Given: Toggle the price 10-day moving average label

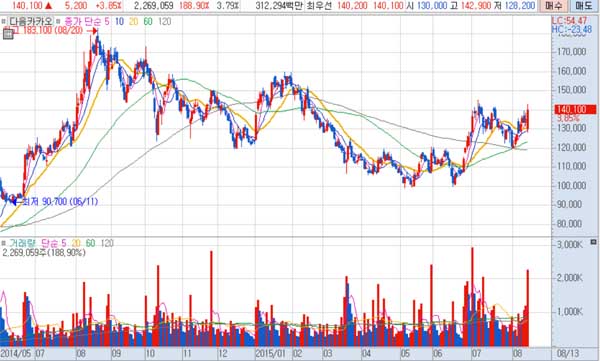Looking at the screenshot, I should (119, 21).
